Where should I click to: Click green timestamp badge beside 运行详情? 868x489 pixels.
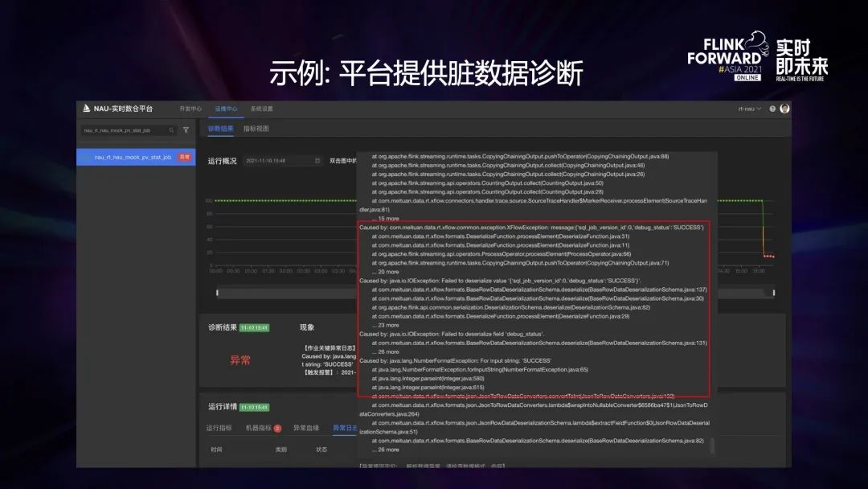tap(255, 407)
